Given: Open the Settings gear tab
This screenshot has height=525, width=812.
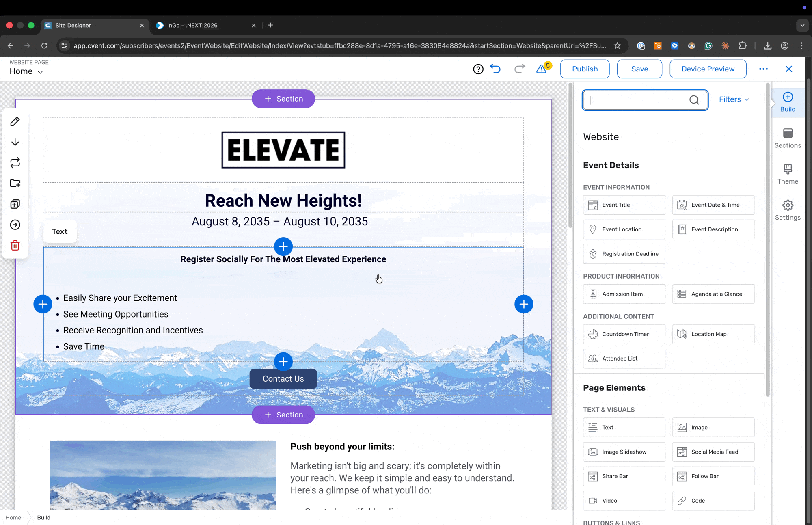Looking at the screenshot, I should click(x=787, y=210).
